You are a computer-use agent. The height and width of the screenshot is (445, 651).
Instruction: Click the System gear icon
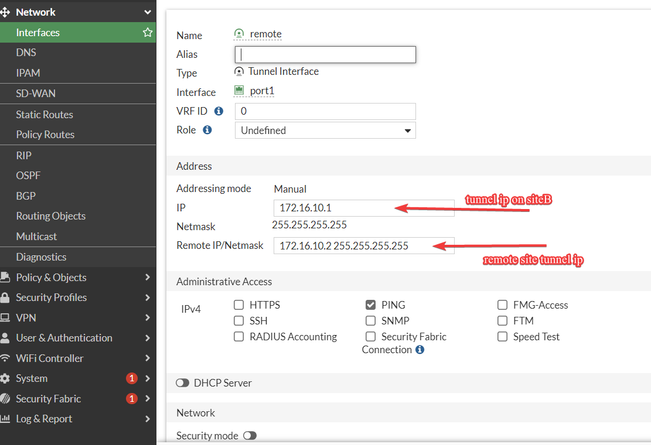(5, 378)
